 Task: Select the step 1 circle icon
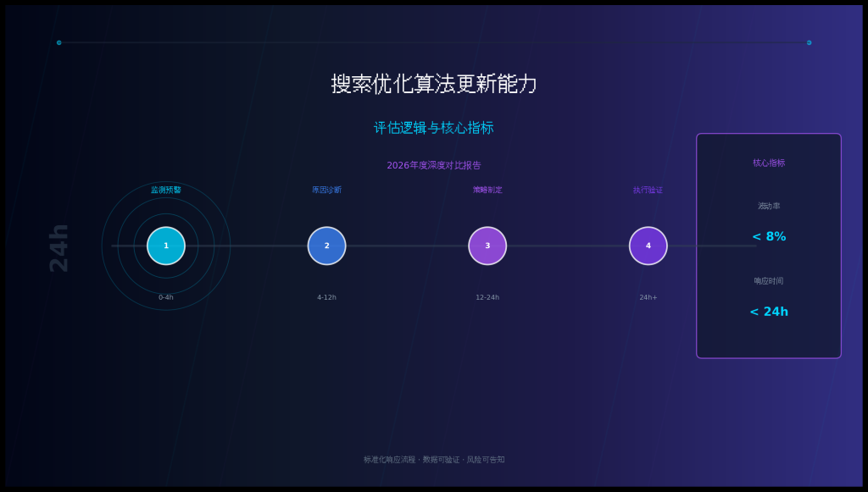click(166, 245)
